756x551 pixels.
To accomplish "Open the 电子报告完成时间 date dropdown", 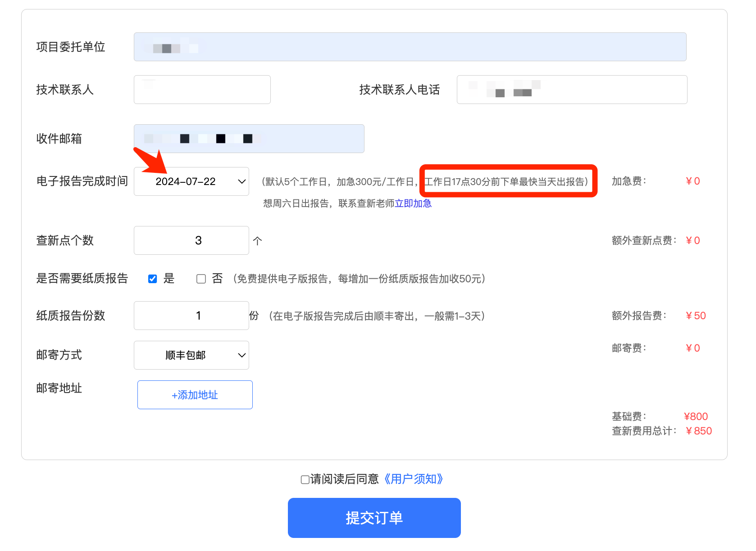I will 191,181.
